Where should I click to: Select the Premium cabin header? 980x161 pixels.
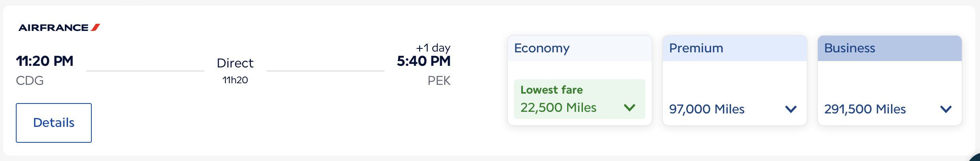pyautogui.click(x=735, y=48)
